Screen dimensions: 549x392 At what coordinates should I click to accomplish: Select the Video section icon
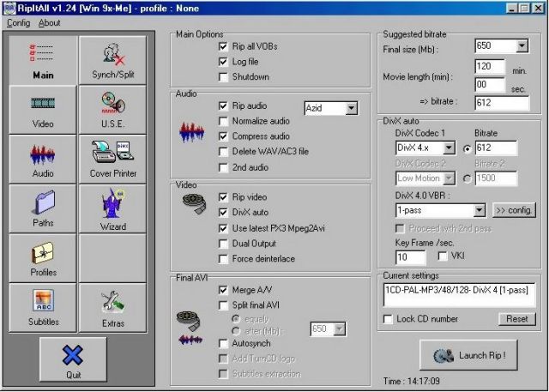(x=43, y=111)
